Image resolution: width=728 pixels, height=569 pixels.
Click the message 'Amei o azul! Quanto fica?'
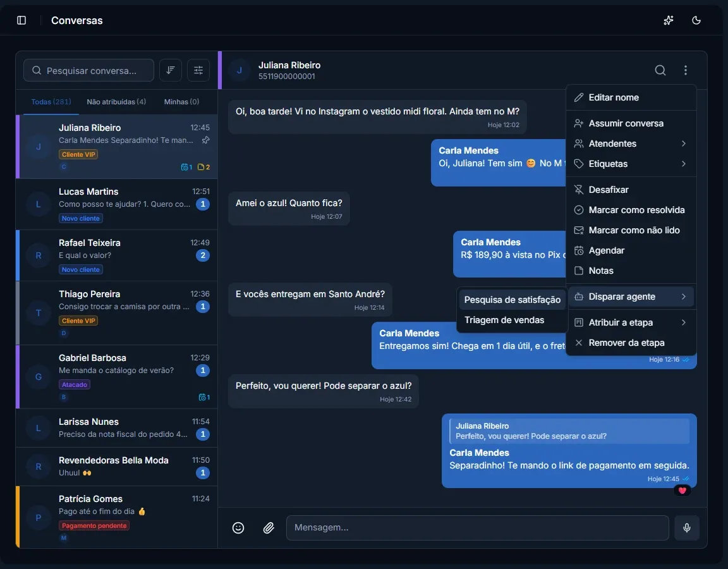click(289, 209)
